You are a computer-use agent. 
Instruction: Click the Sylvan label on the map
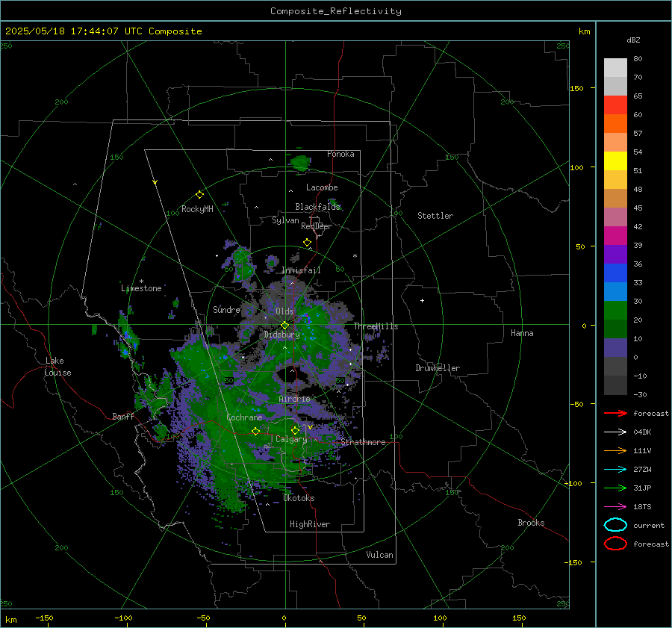tap(285, 220)
